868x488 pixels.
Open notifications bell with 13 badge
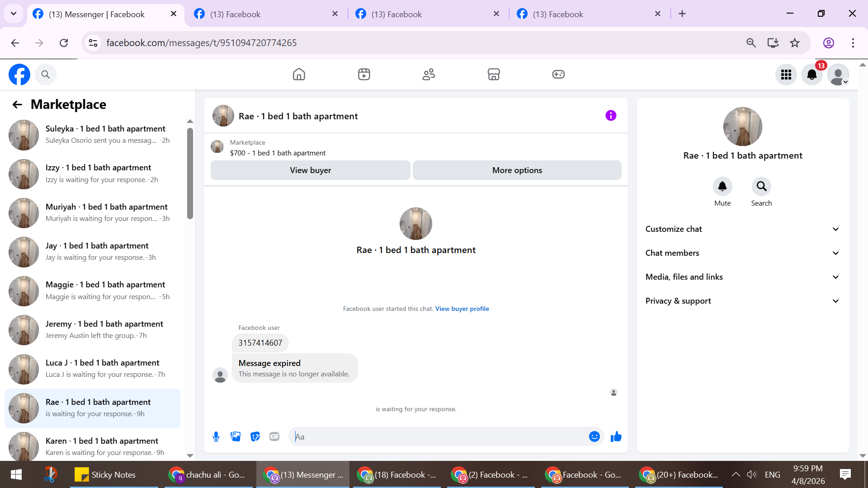812,75
